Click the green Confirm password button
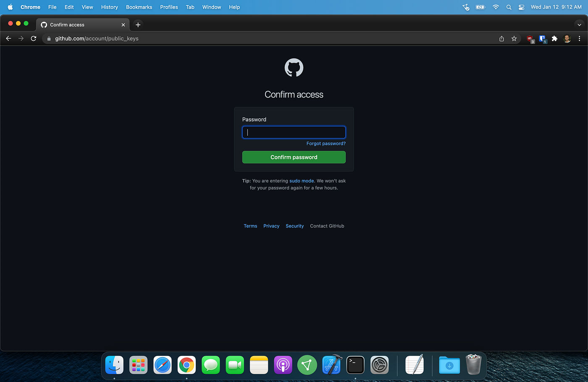 tap(294, 157)
